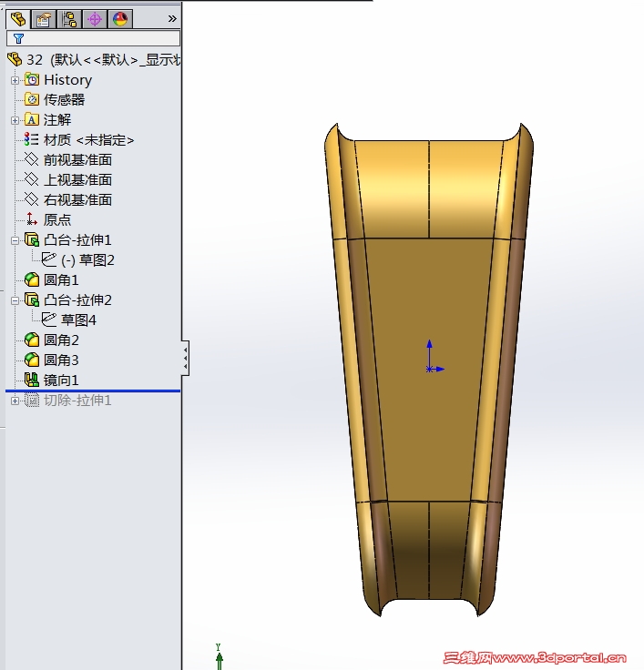
Task: Click the 原点 origin icon
Action: [x=32, y=219]
